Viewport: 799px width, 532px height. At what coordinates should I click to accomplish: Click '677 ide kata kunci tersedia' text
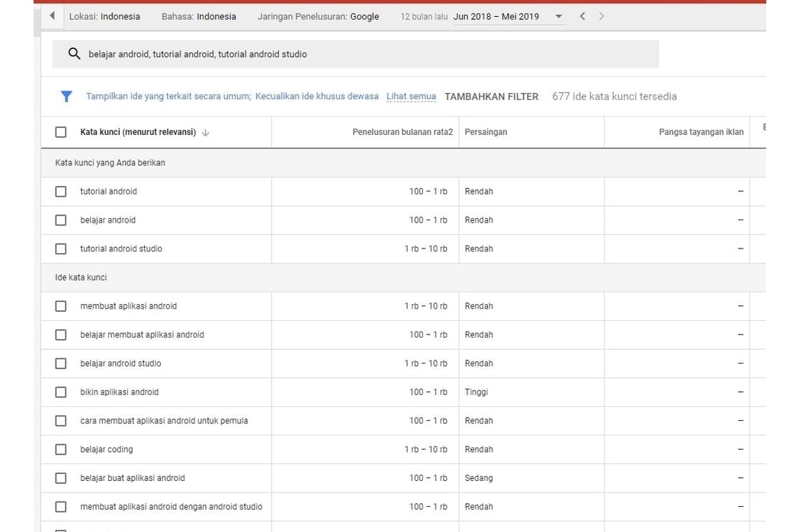point(614,96)
